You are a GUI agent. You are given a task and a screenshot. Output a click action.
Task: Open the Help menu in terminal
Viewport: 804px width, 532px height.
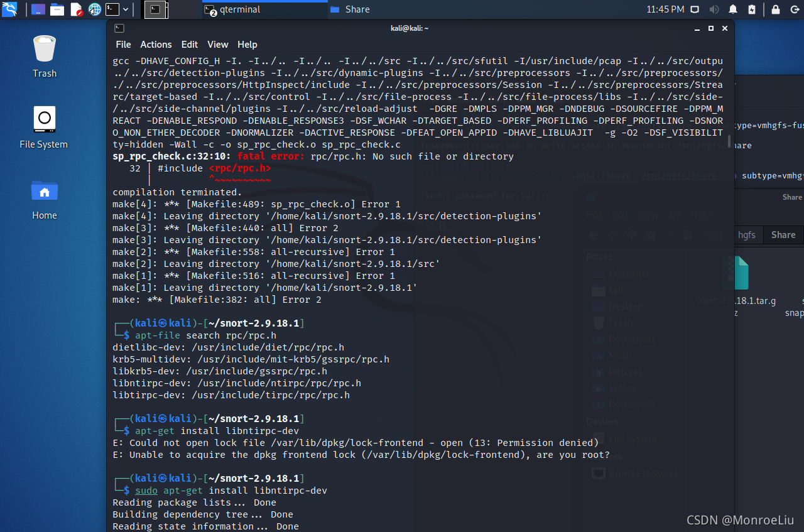click(x=247, y=45)
